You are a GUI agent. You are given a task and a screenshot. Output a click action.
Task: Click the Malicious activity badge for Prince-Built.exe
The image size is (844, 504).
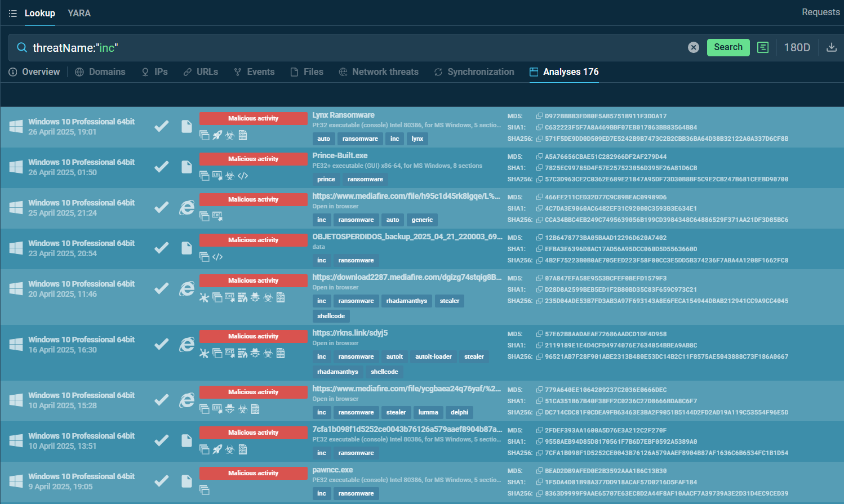coord(253,159)
